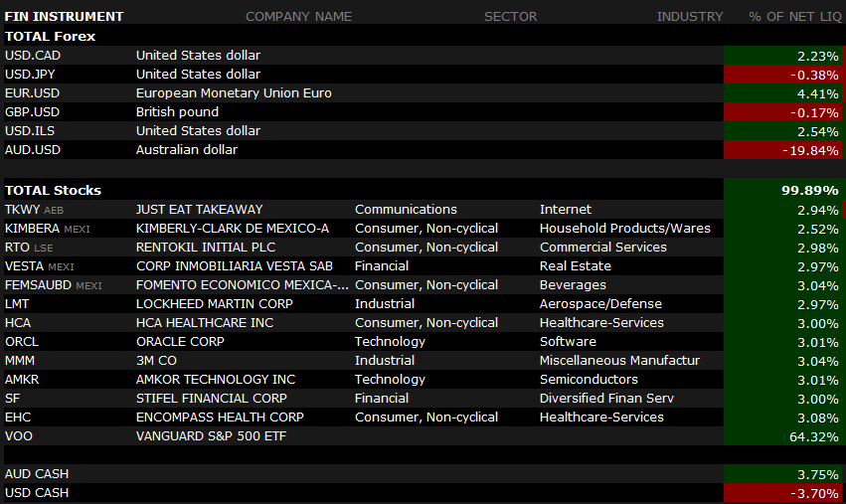Click the 2.54% value for USD.ILS
846x504 pixels.
pyautogui.click(x=818, y=131)
